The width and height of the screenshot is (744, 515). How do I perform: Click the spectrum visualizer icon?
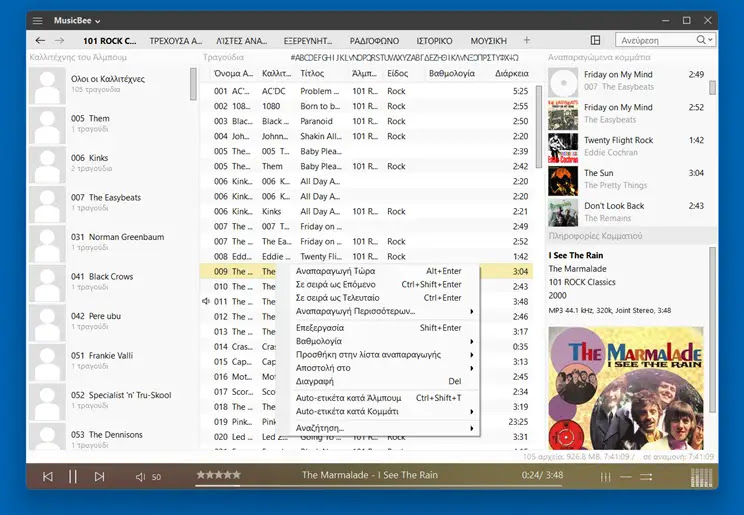[702, 478]
